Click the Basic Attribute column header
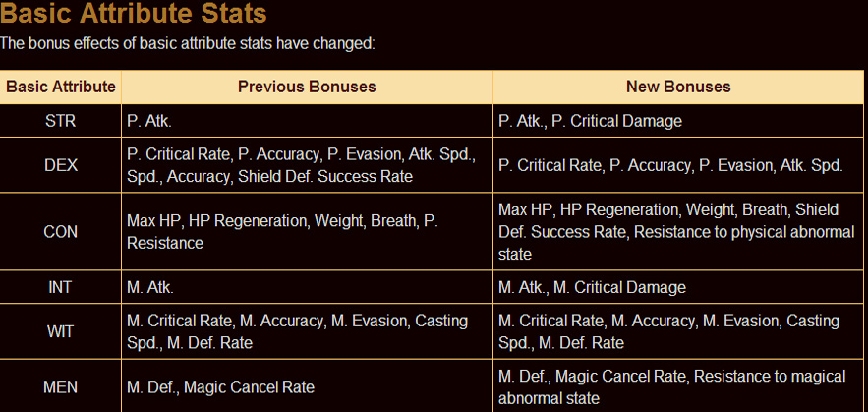This screenshot has height=412, width=868. (x=61, y=87)
